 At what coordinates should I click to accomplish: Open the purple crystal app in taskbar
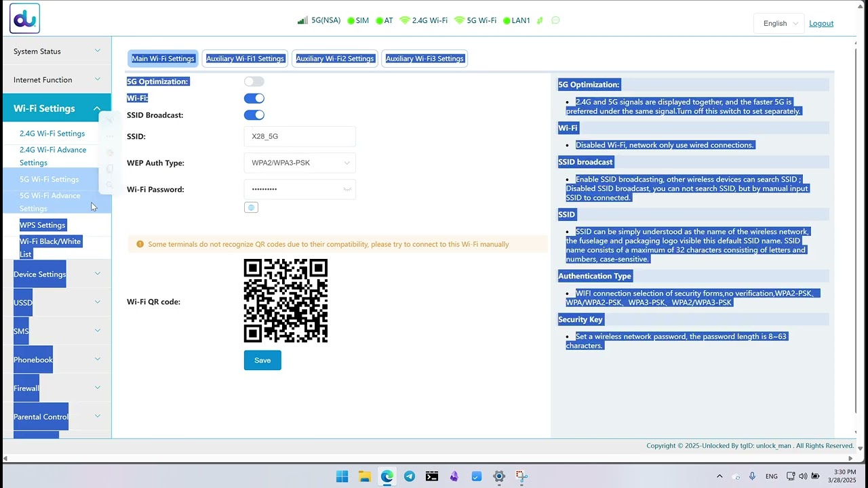click(454, 476)
